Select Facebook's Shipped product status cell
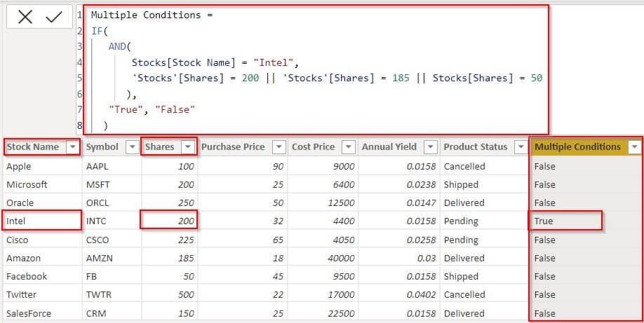 coord(485,276)
